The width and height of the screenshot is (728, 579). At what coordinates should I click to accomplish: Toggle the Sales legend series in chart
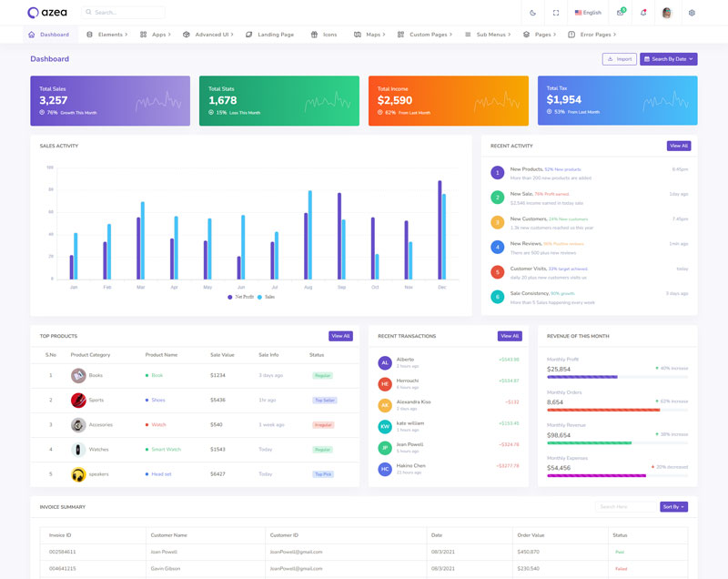tap(266, 297)
